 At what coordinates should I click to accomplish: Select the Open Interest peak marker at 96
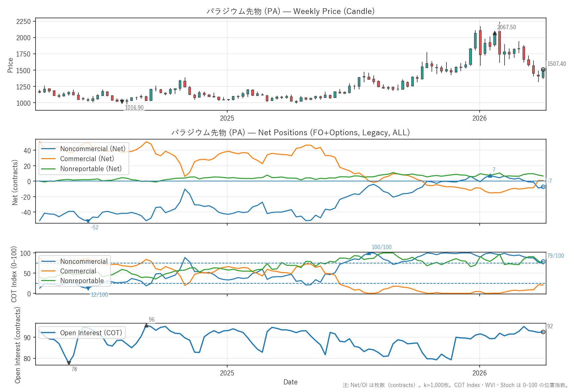(146, 326)
